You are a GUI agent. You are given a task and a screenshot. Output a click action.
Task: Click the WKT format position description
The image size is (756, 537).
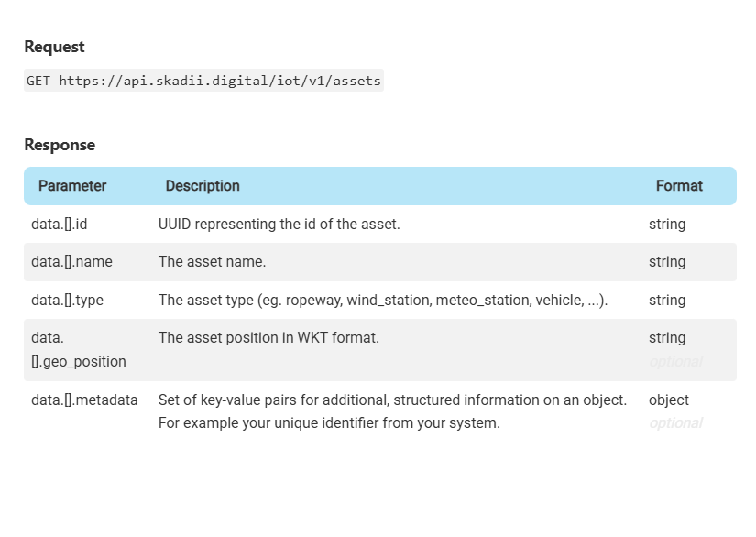(268, 338)
